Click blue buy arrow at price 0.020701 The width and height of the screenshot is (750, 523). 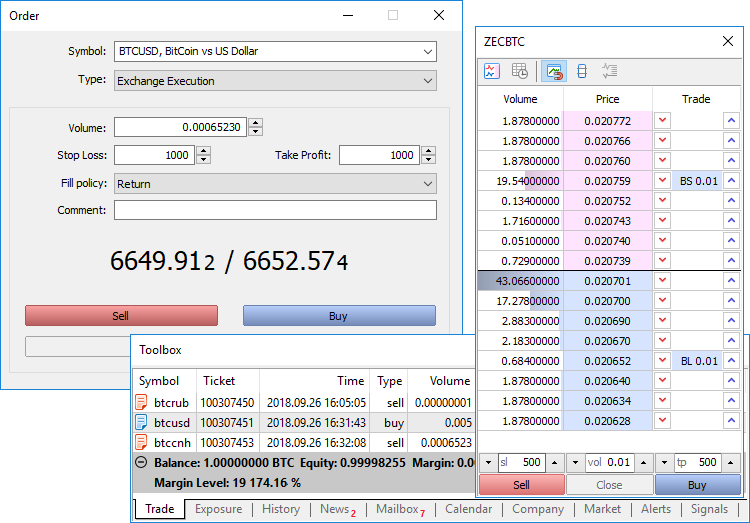click(731, 281)
